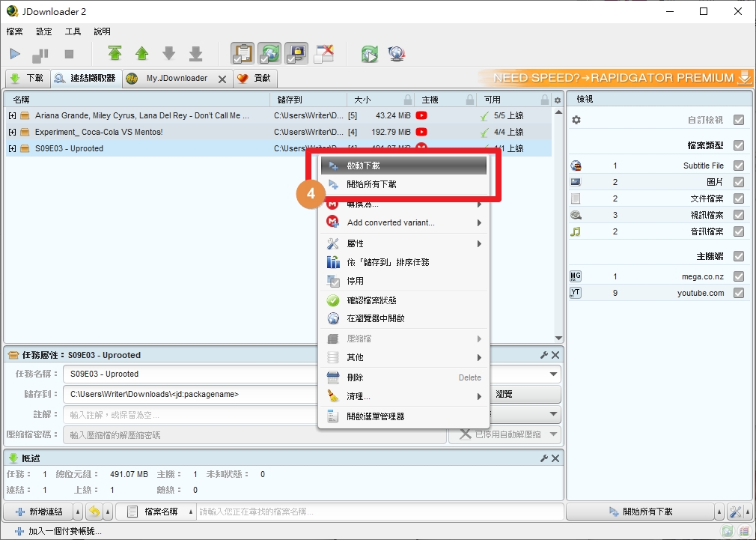Switch to the 連結擷取器 tab
Screen dimensions: 756x540
tap(85, 78)
